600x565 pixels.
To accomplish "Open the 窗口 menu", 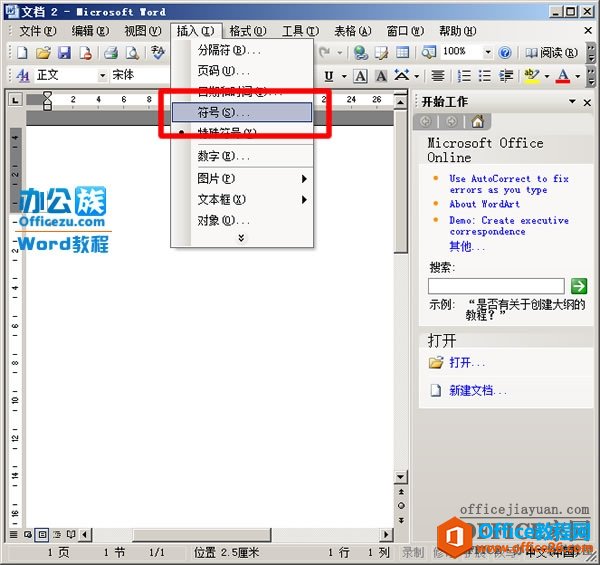I will coord(405,31).
